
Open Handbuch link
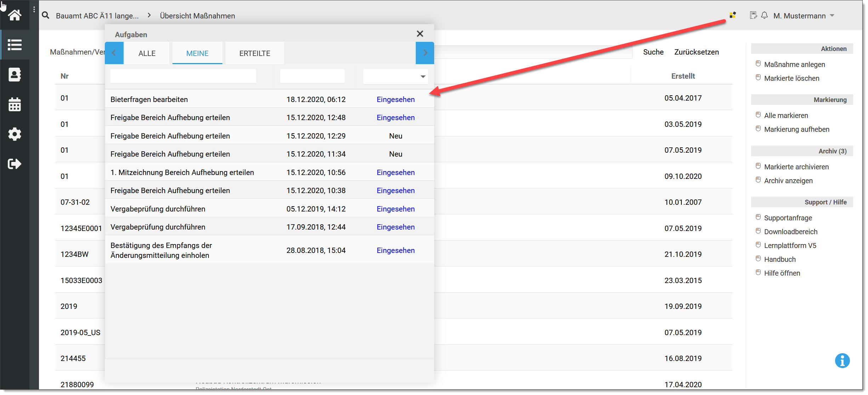pos(779,259)
